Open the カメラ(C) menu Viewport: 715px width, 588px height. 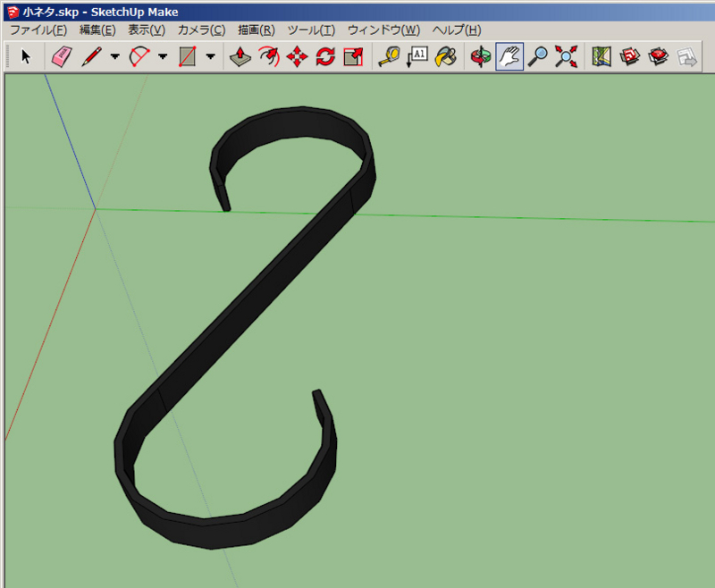(201, 30)
